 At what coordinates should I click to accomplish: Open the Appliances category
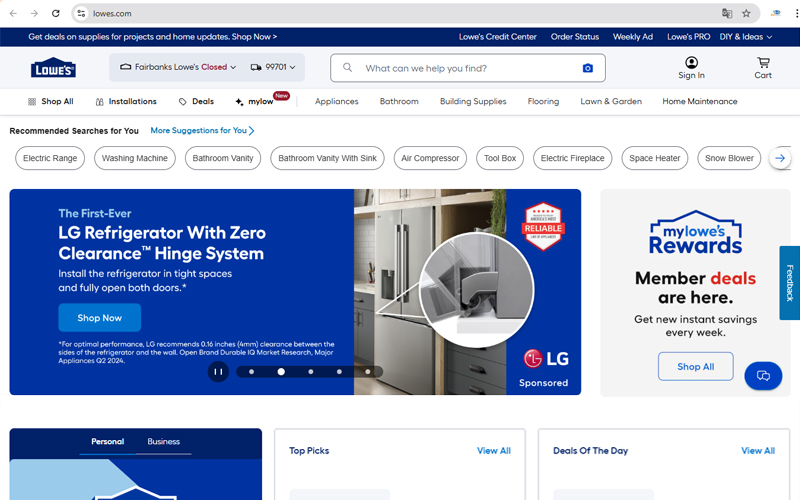pos(337,102)
